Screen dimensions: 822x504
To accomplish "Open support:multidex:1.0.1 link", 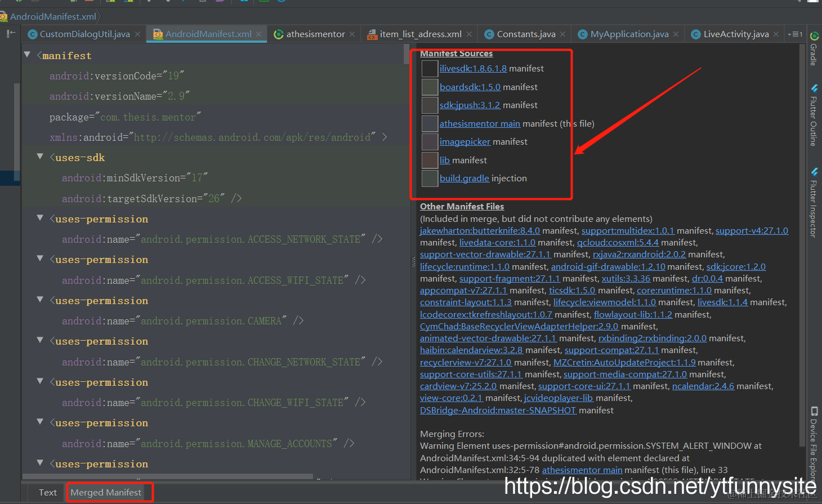I will click(628, 231).
